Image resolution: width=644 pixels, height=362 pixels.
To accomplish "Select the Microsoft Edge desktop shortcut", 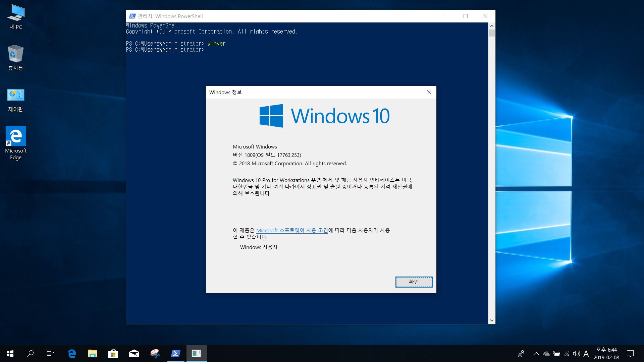I will (16, 143).
